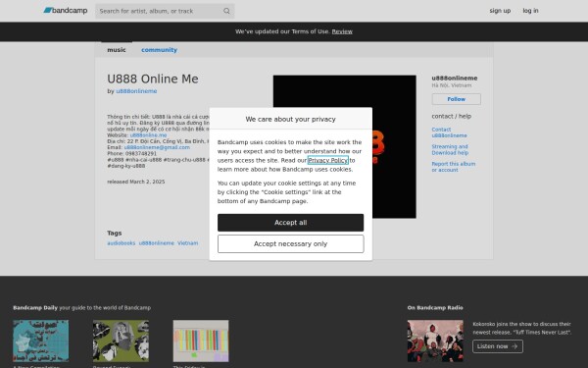Click the 'U888 Online Me' album title
Viewport: 588px width, 368px height.
tap(153, 79)
